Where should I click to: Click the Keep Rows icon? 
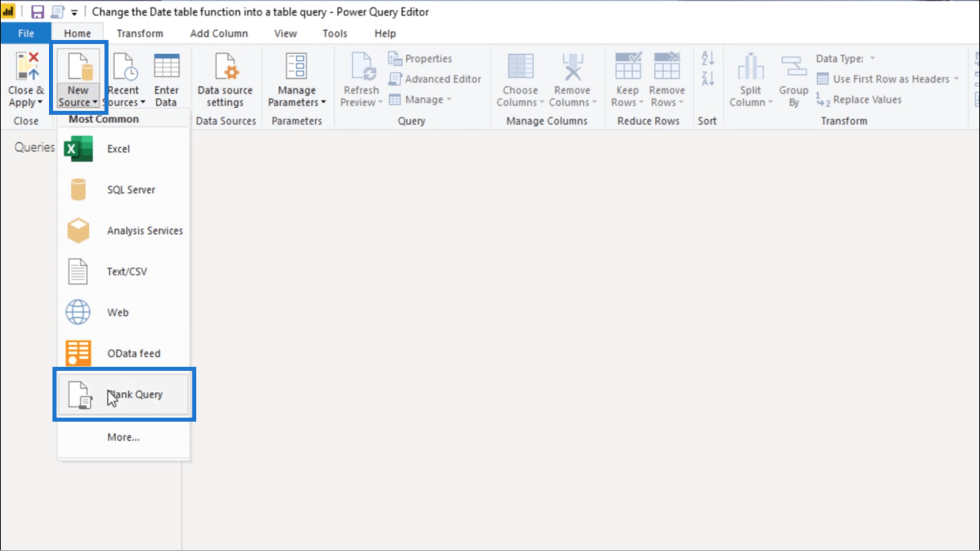628,65
